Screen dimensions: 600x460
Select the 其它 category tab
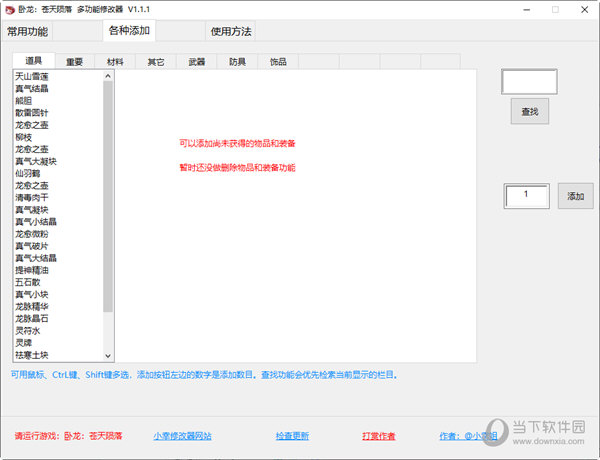(x=156, y=62)
